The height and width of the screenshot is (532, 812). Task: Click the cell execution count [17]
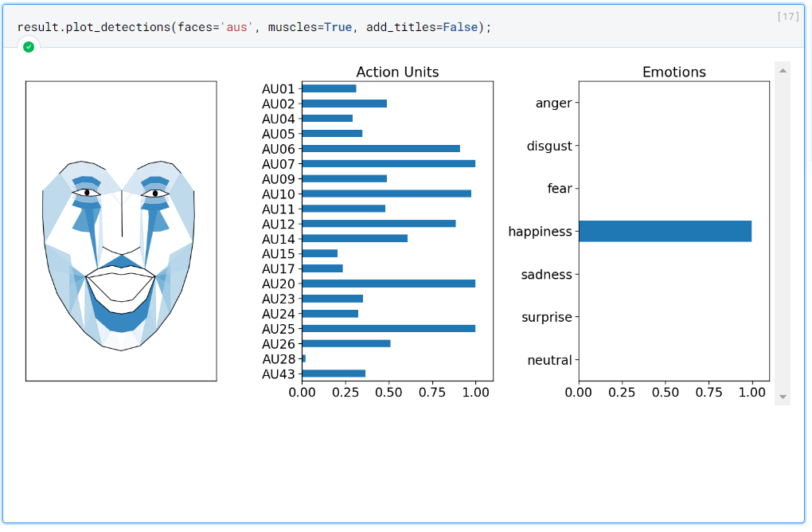pos(787,17)
